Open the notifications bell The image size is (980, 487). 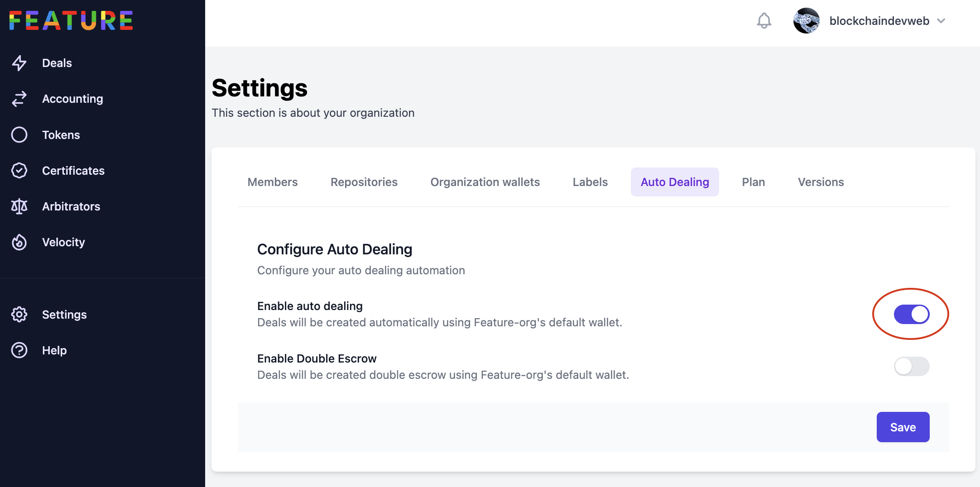764,20
